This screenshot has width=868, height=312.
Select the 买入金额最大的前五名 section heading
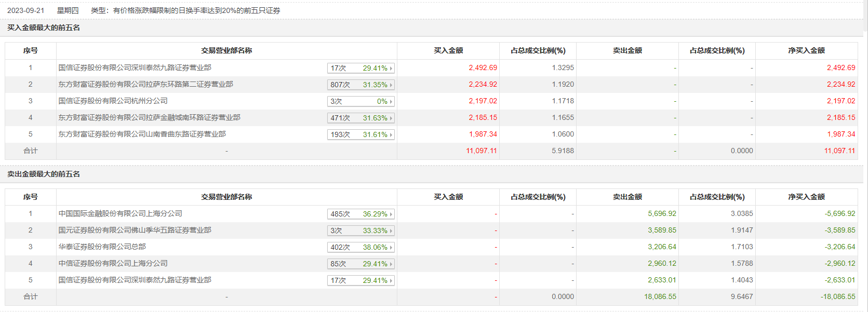point(44,28)
